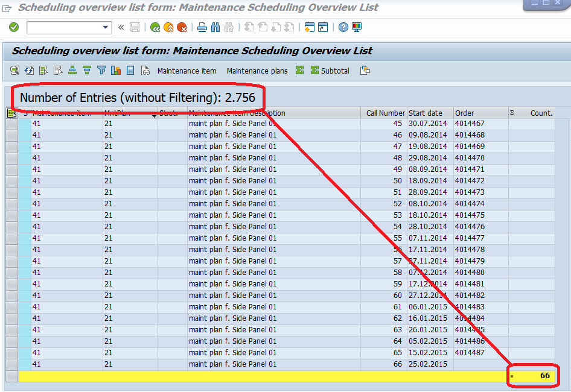Sort the list in ascending order
The width and height of the screenshot is (571, 392).
72,71
